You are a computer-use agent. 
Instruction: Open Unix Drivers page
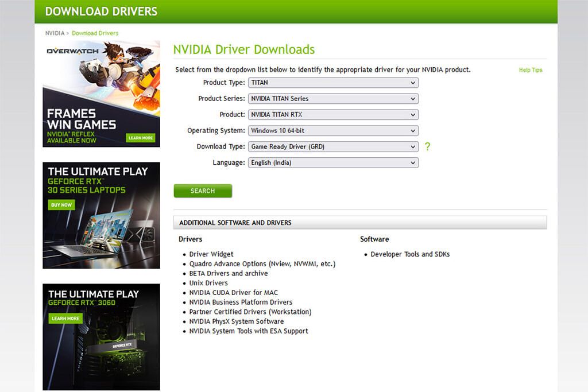tap(208, 283)
